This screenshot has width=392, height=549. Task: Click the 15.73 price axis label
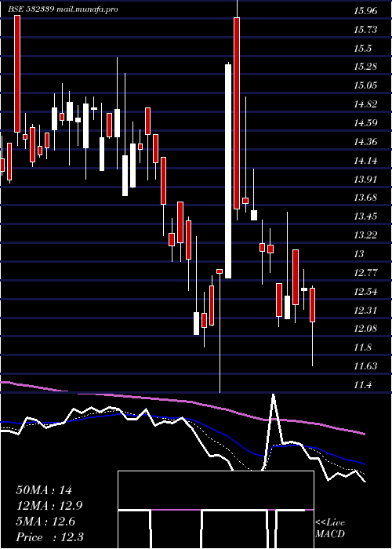click(x=365, y=30)
